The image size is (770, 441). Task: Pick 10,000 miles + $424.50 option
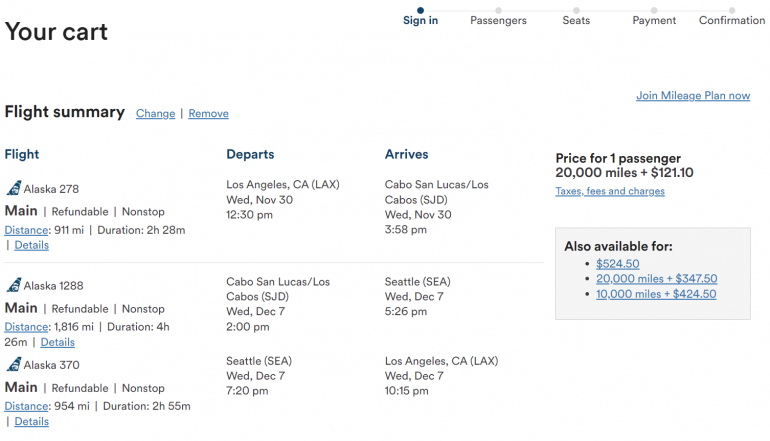656,294
